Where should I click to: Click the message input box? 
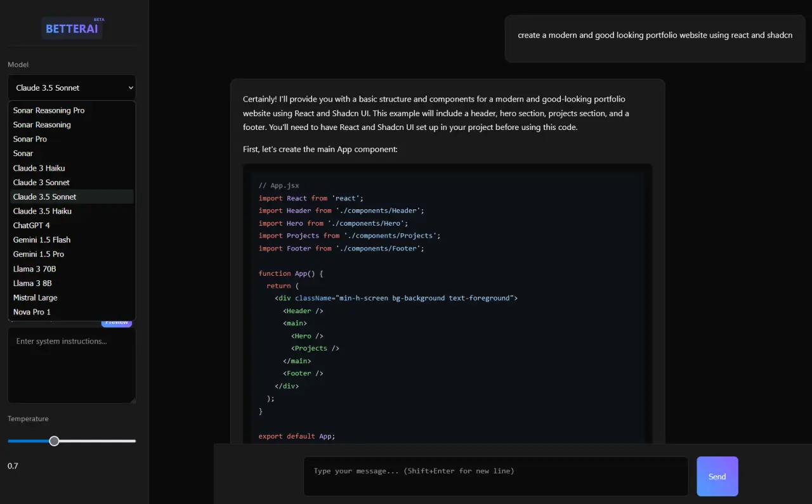pyautogui.click(x=496, y=476)
